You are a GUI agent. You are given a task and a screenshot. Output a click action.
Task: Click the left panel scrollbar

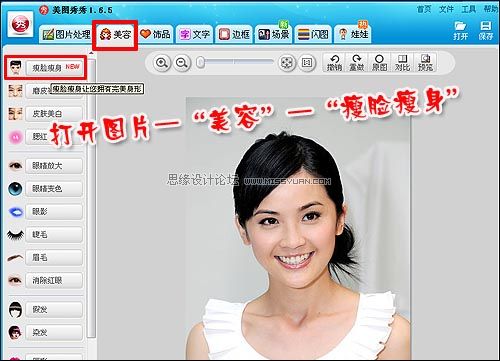click(91, 198)
